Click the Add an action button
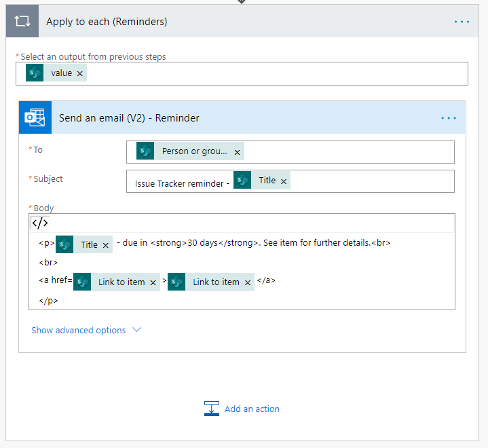 click(x=252, y=409)
